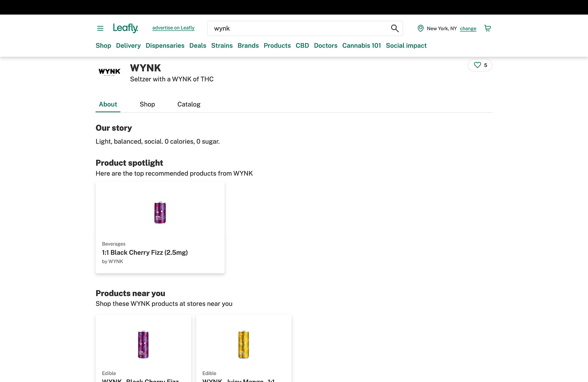Click the yellow Juicy Mango can image
Screen dimensions: 588x382
(x=244, y=344)
